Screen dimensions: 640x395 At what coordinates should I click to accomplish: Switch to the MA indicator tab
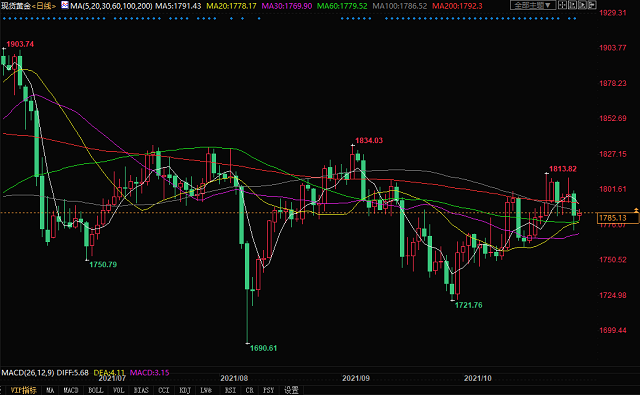click(50, 391)
